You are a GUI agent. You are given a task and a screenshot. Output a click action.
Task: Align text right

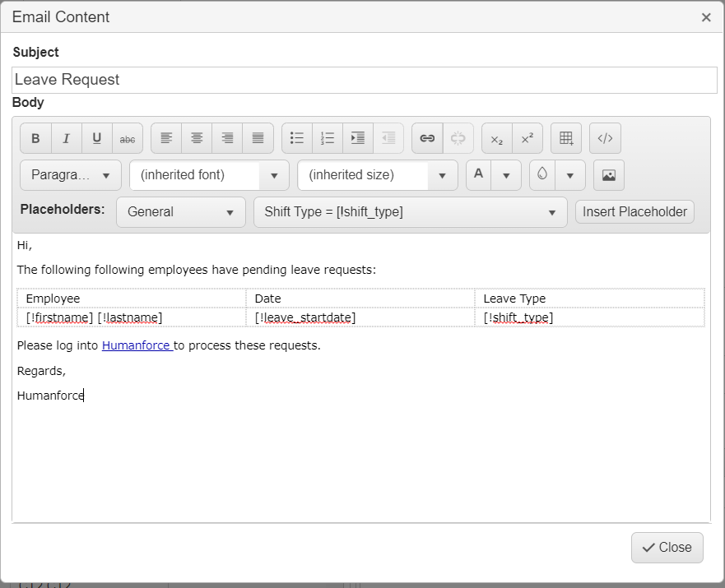227,138
